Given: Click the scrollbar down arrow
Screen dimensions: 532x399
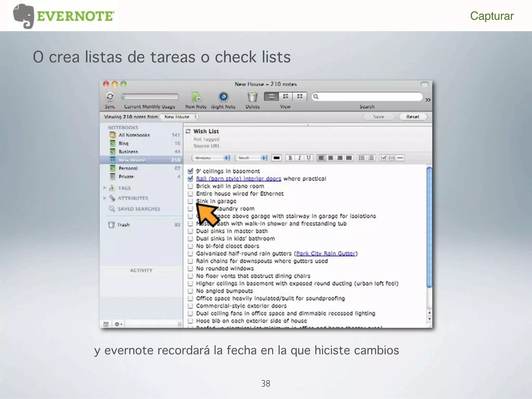Looking at the screenshot, I should (x=429, y=319).
